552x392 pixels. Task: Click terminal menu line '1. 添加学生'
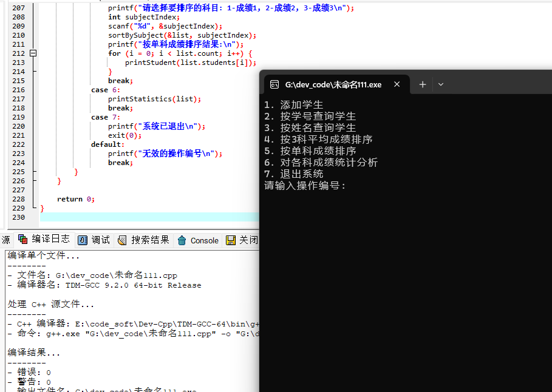pyautogui.click(x=293, y=105)
